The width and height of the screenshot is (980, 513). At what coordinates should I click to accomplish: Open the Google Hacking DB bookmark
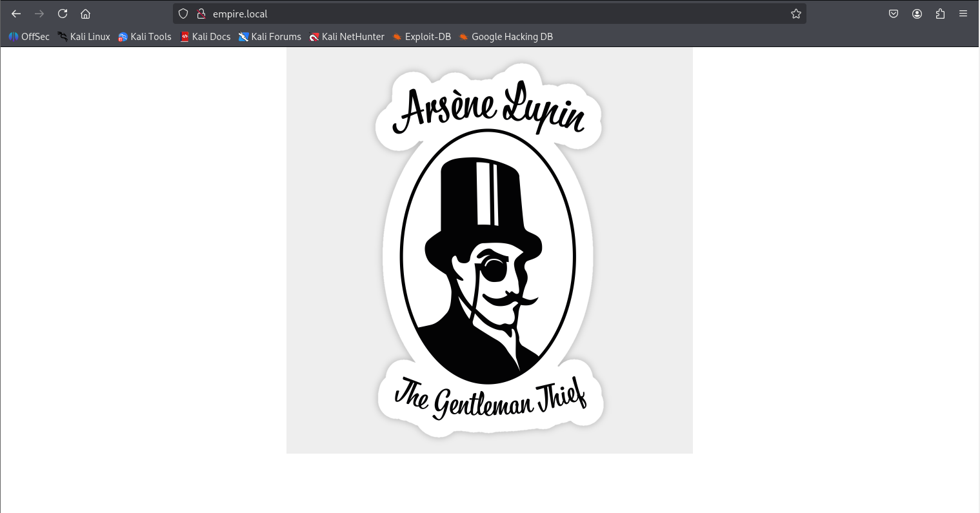[x=506, y=37]
